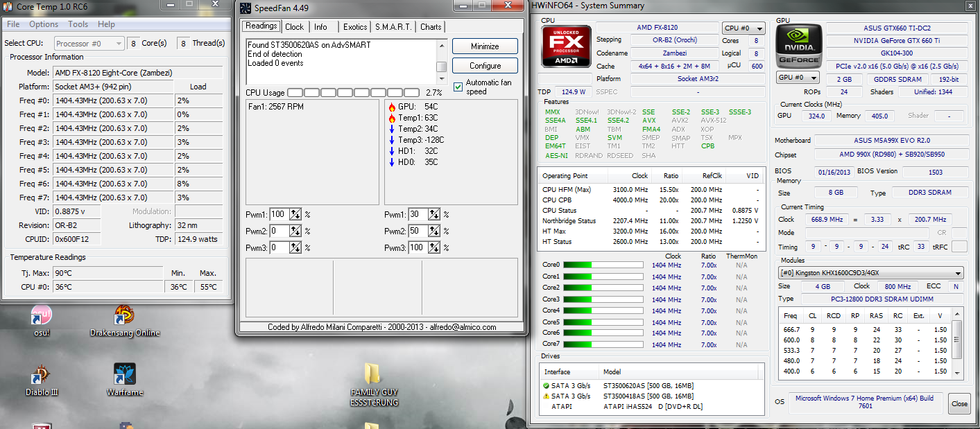Click the Minimize button in SpeedFan
980x429 pixels.
pyautogui.click(x=485, y=46)
